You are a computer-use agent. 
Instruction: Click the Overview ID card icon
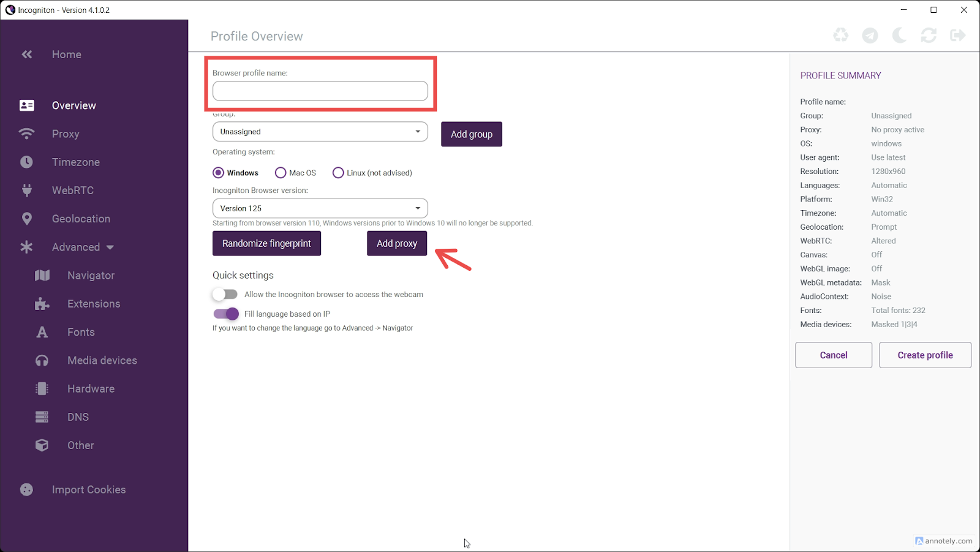click(27, 105)
